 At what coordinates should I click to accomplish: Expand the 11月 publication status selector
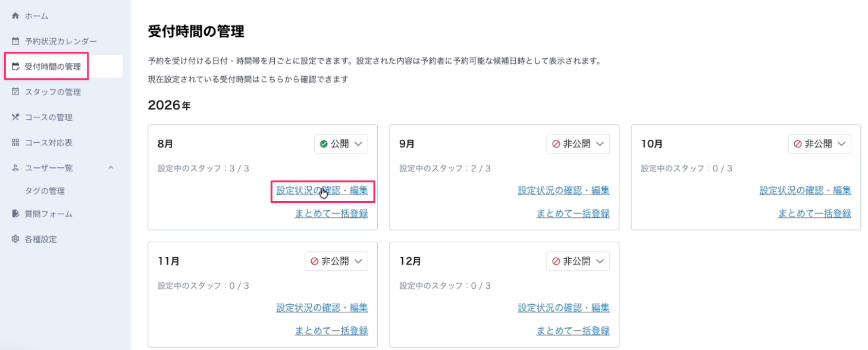click(x=336, y=261)
